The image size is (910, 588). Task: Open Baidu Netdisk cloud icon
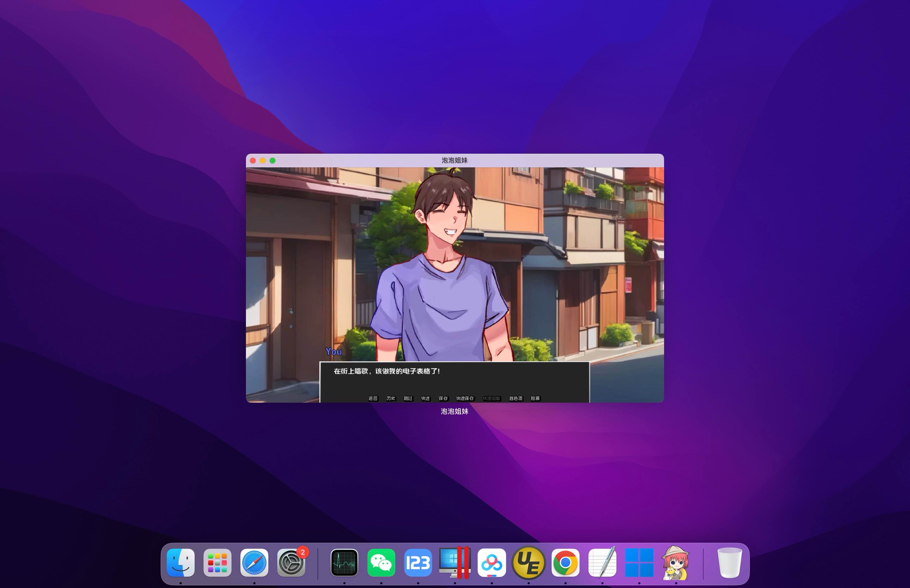tap(492, 562)
